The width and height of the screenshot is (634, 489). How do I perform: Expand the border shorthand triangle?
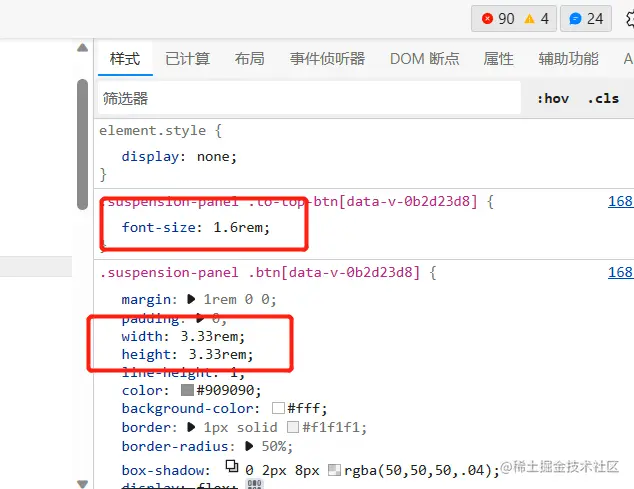click(x=191, y=427)
